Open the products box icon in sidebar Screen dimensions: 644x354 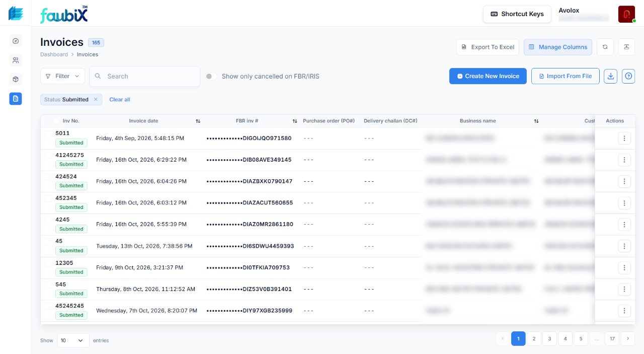pos(16,79)
